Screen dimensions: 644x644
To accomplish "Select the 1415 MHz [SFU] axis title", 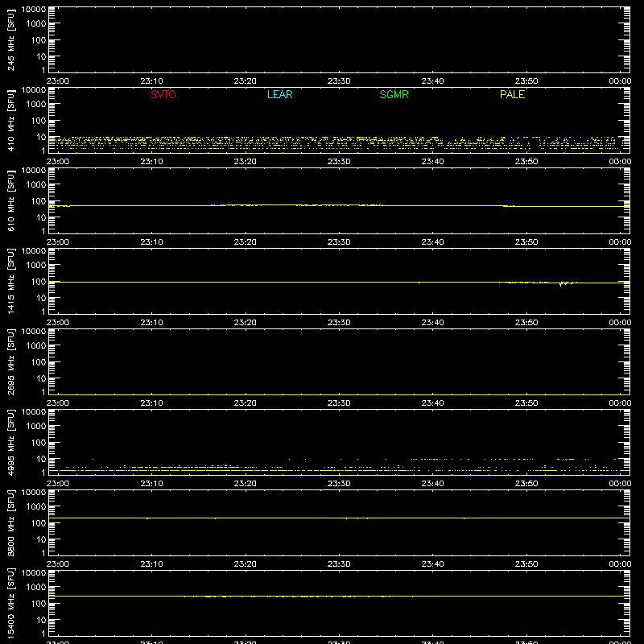I will coord(11,281).
